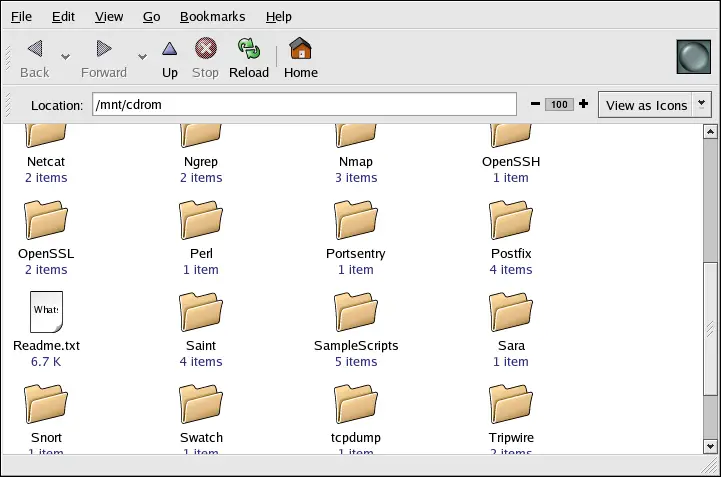Open the File menu
The width and height of the screenshot is (721, 477).
(21, 17)
